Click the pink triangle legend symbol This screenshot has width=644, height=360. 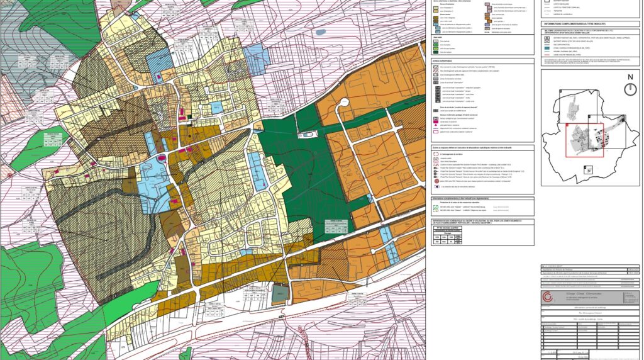pyautogui.click(x=436, y=125)
